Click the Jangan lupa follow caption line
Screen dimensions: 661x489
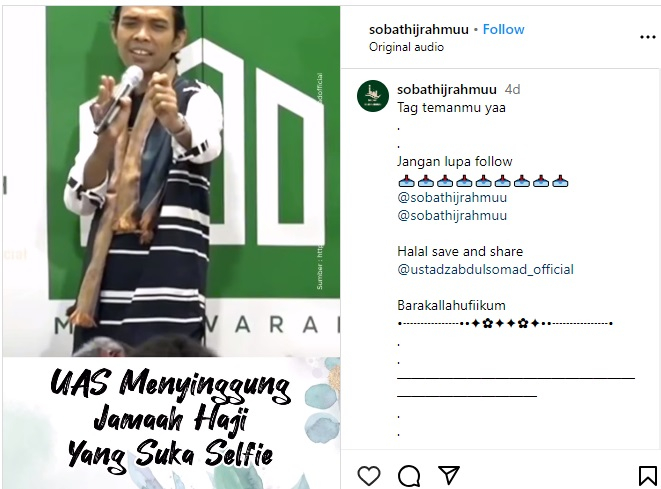tap(454, 161)
